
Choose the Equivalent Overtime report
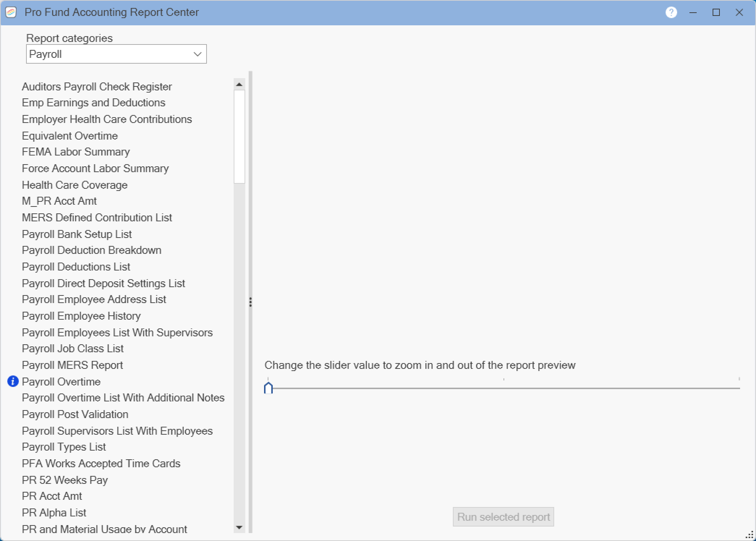point(70,136)
